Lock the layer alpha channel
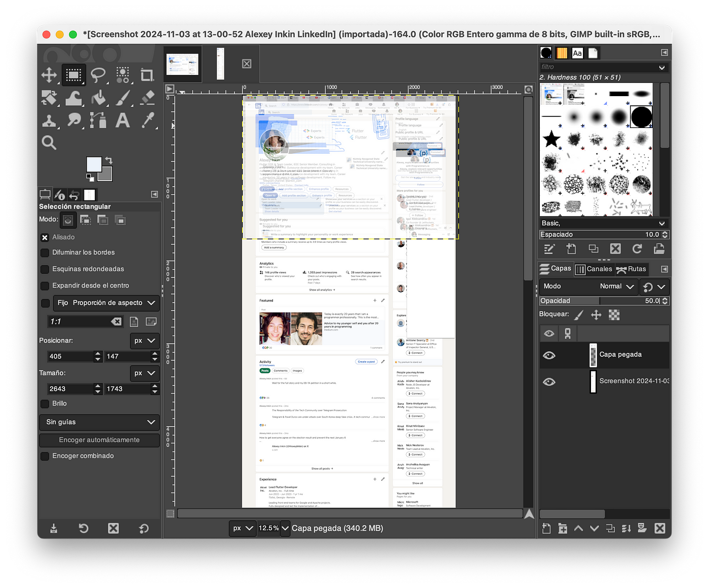709x588 pixels. pos(614,315)
